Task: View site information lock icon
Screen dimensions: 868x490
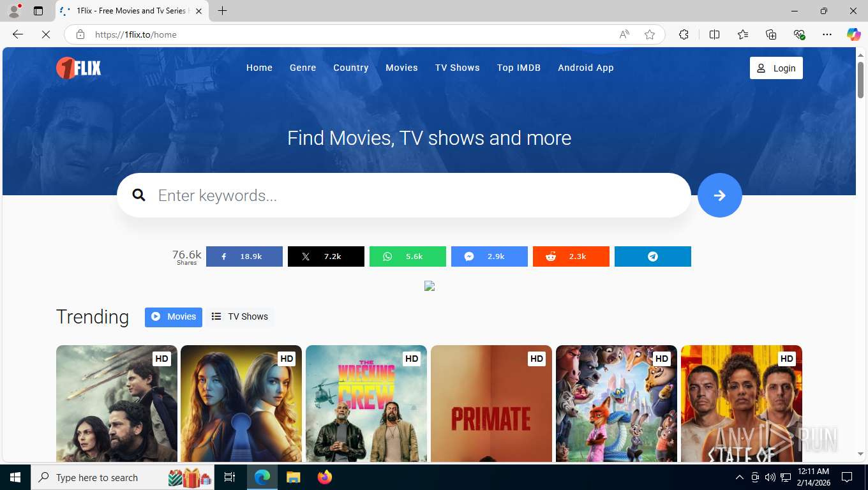Action: 80,34
